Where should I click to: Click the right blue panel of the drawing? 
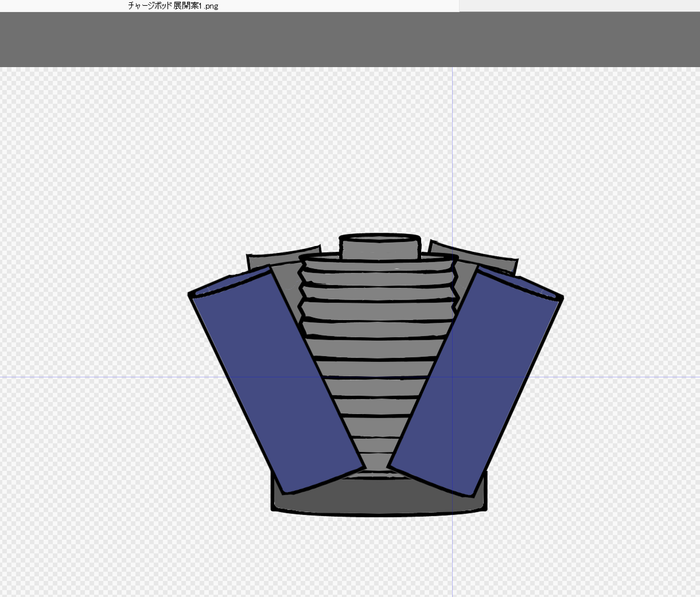tap(477, 382)
